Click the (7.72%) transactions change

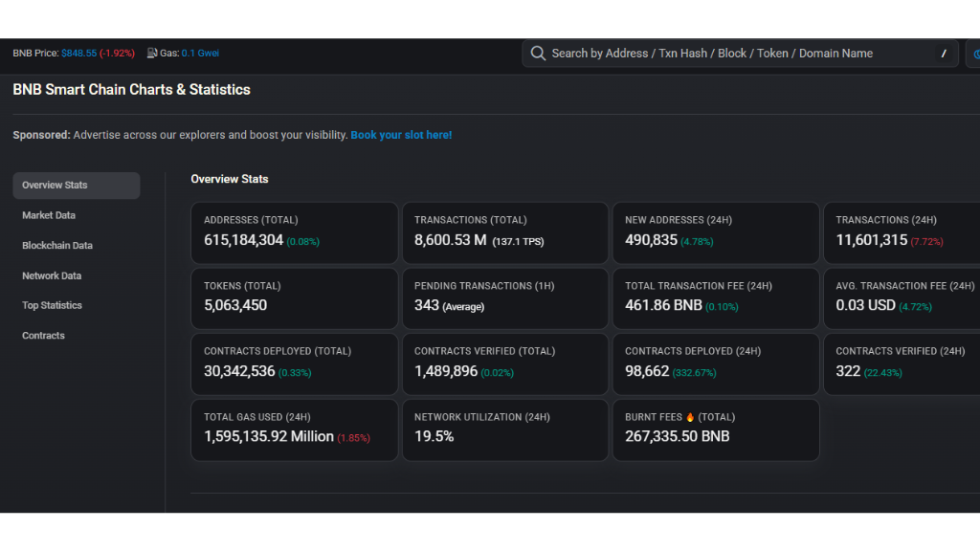[x=926, y=242]
